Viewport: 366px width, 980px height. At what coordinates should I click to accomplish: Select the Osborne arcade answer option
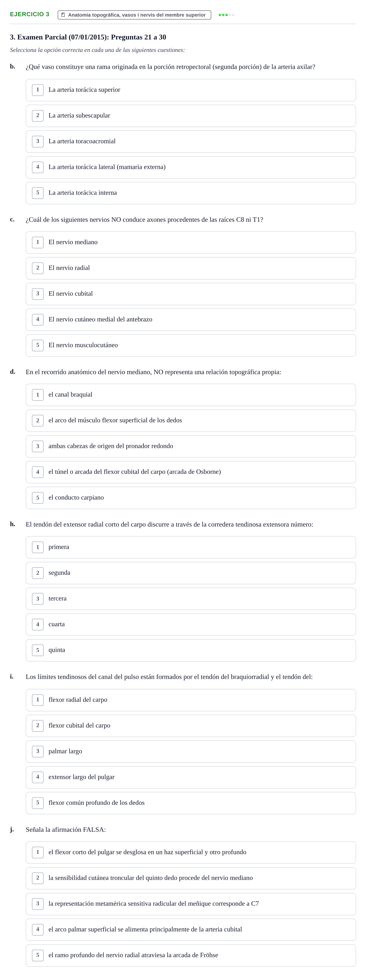point(191,472)
